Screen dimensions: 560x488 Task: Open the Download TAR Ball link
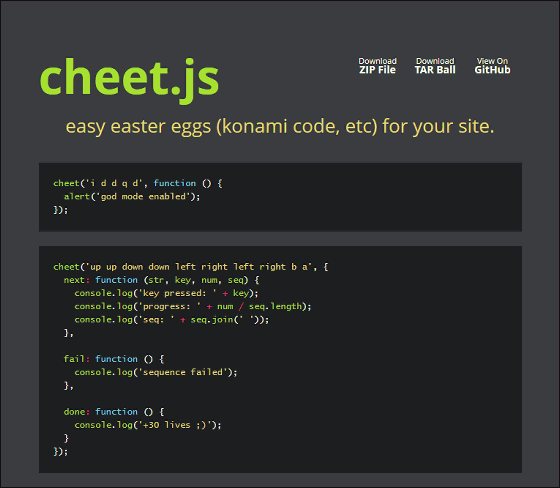click(435, 66)
